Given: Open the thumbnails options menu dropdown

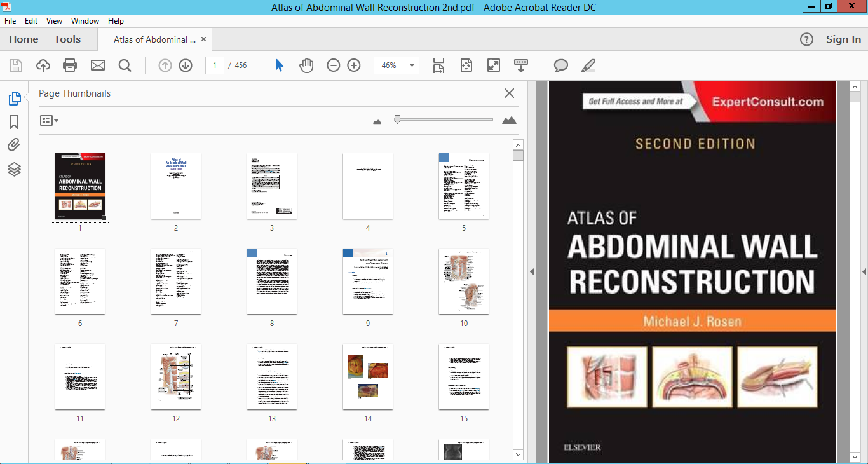Looking at the screenshot, I should 49,120.
